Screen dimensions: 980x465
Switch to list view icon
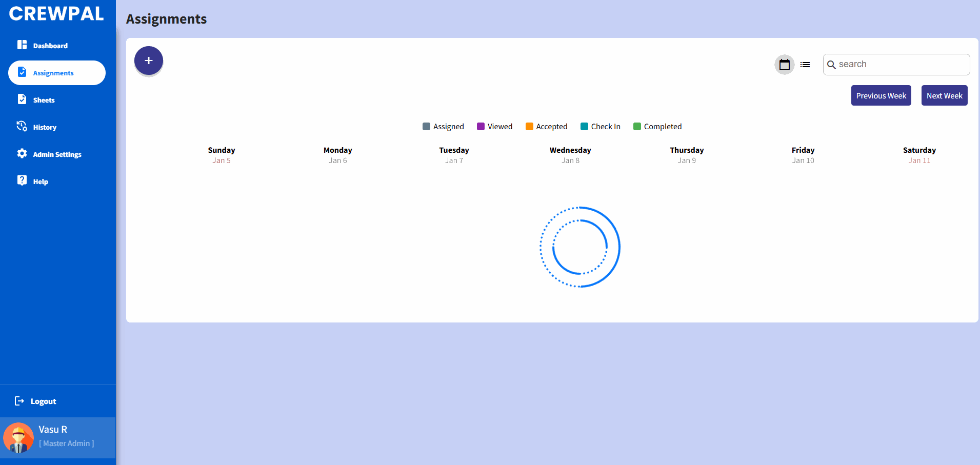805,65
